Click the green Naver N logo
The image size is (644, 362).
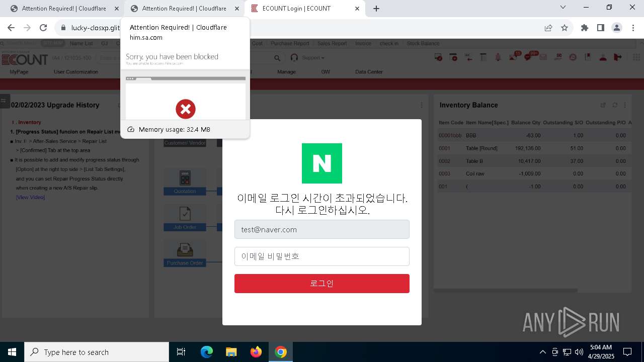pos(322,163)
